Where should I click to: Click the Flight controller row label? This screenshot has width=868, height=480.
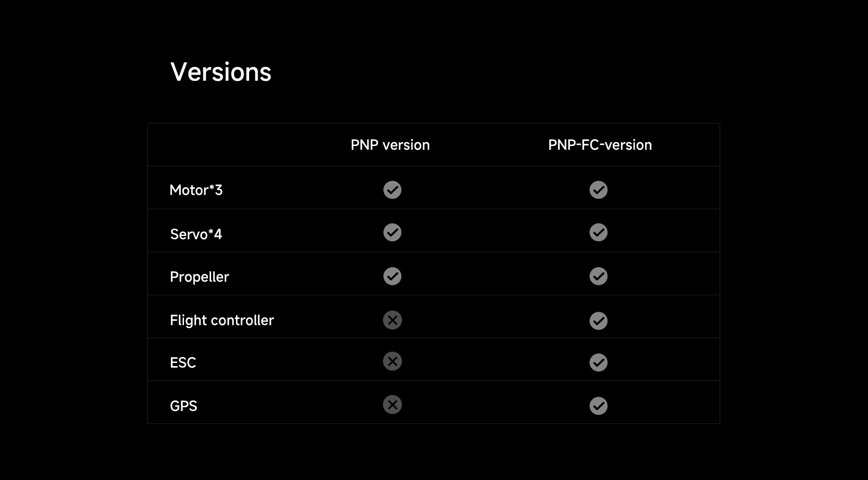pyautogui.click(x=222, y=320)
